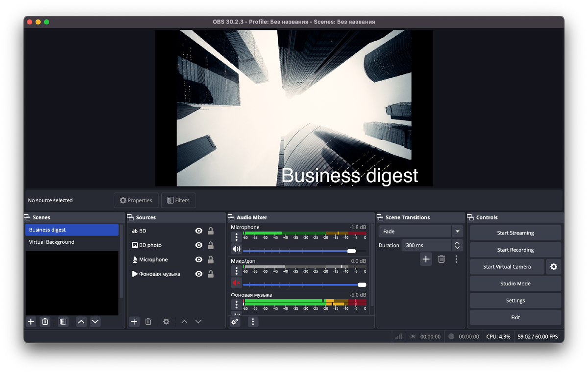Viewport: 588px width, 374px height.
Task: Click the Business digest preview canvas
Action: click(294, 108)
